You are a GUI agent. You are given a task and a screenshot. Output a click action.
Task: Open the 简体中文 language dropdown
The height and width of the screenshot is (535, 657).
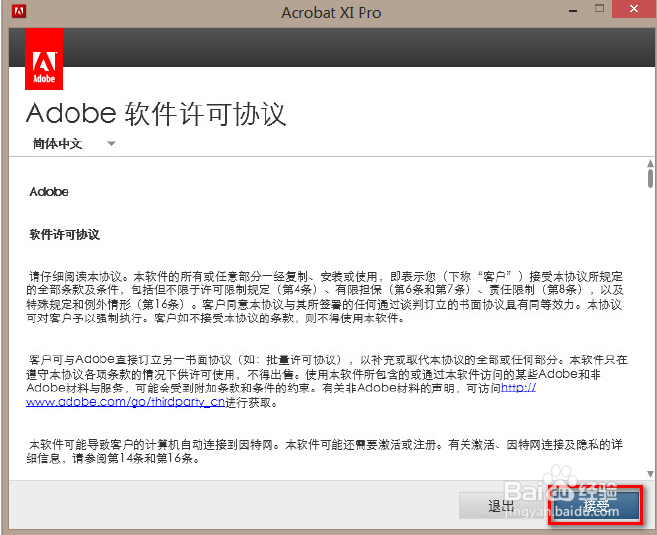point(74,144)
